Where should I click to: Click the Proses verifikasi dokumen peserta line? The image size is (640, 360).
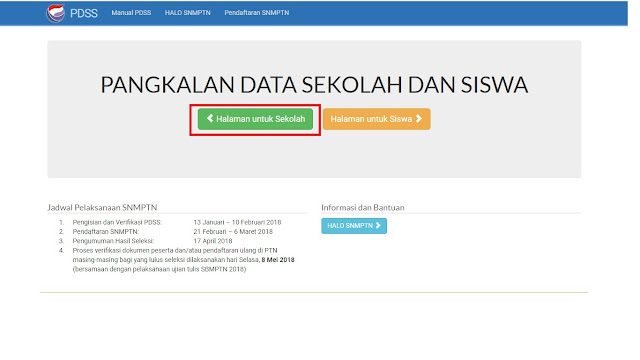click(175, 250)
